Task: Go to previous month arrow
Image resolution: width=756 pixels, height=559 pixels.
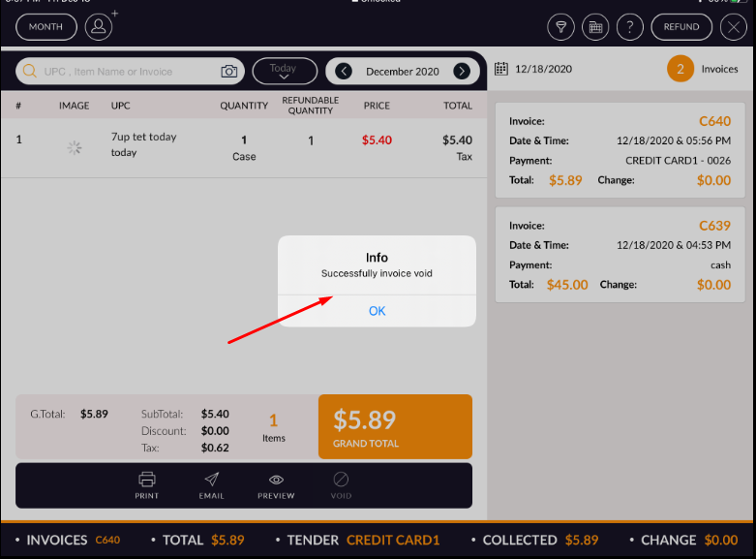Action: coord(344,72)
